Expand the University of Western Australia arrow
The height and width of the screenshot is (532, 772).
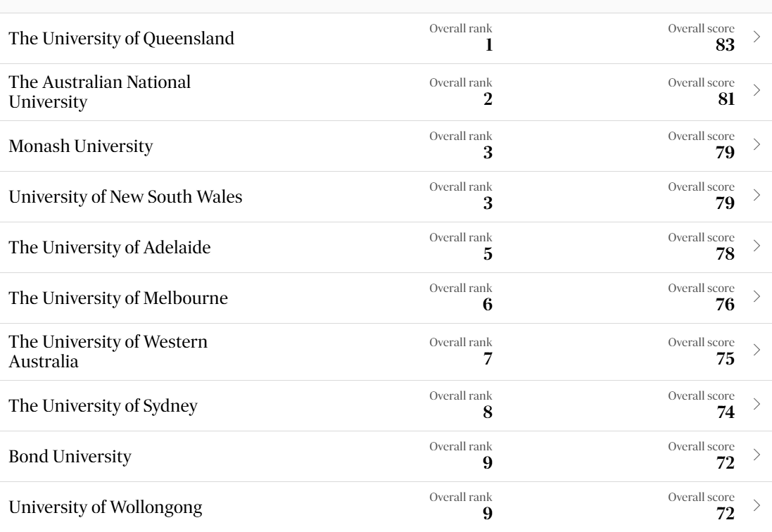pos(757,350)
